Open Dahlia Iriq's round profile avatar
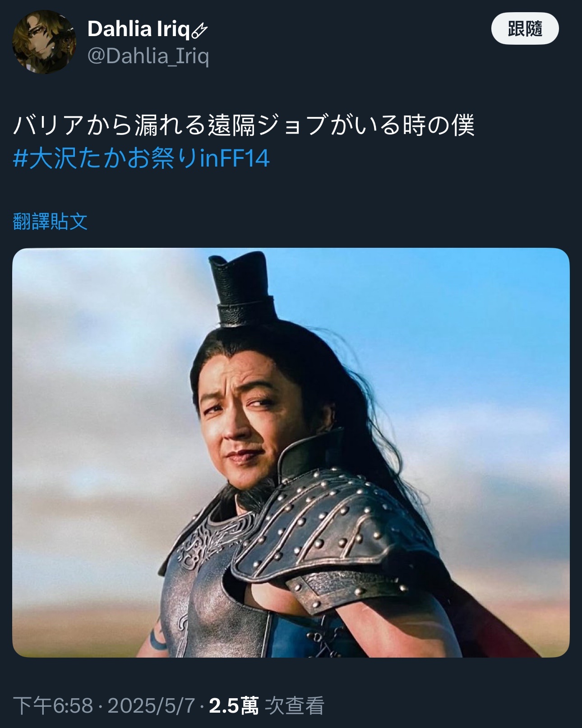Image resolution: width=582 pixels, height=728 pixels. [44, 43]
